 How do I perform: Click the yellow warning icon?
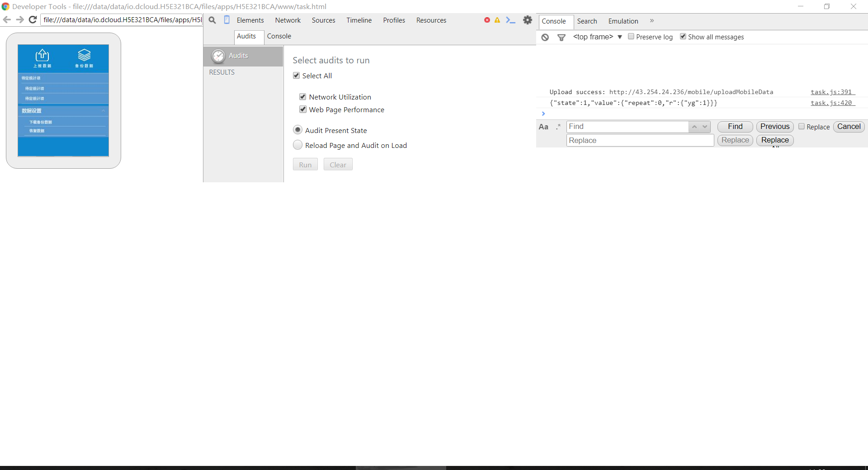[497, 20]
